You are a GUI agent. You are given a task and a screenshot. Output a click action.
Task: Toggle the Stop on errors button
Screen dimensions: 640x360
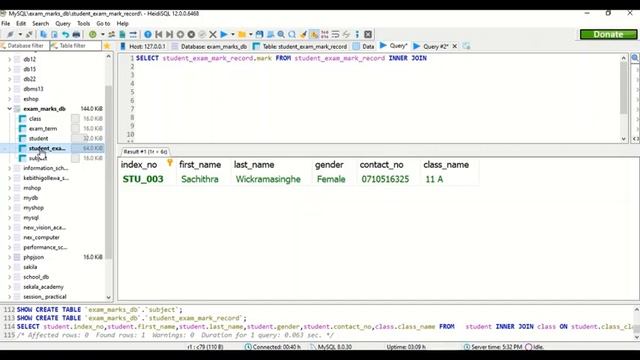pyautogui.click(x=314, y=34)
